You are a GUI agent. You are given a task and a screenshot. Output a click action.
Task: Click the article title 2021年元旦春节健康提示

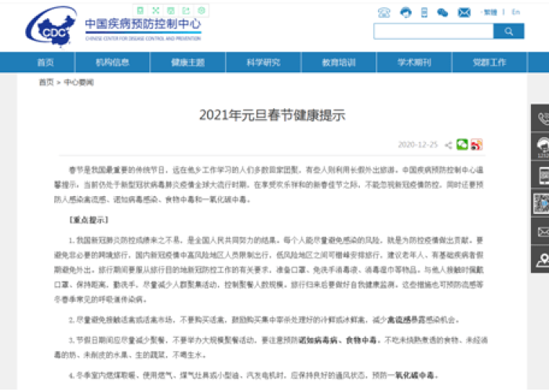pyautogui.click(x=272, y=115)
